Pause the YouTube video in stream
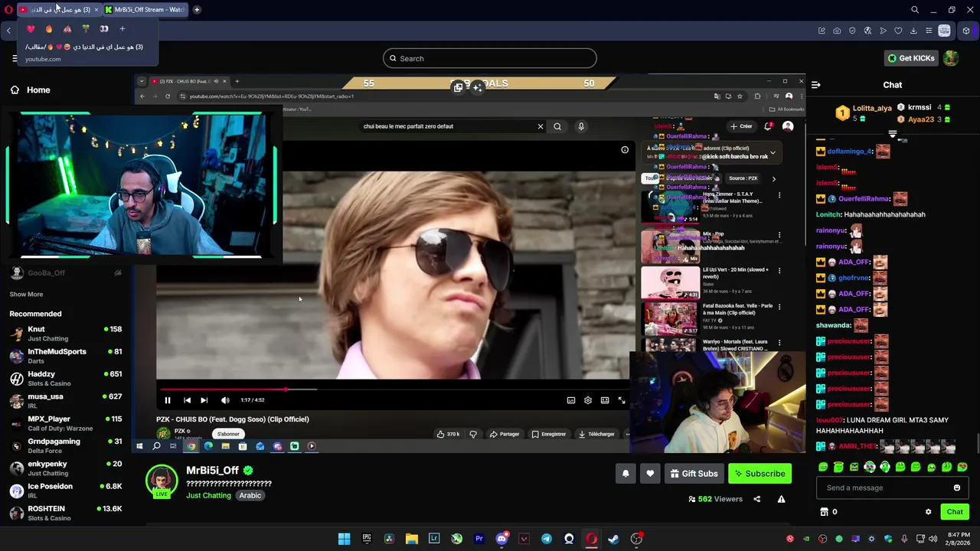The width and height of the screenshot is (980, 551). (x=168, y=400)
